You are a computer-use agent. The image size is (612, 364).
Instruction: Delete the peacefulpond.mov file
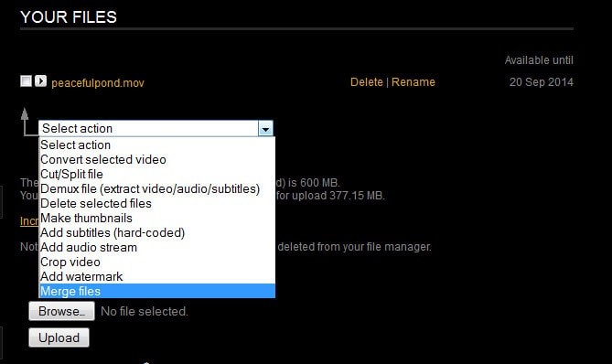pos(367,82)
